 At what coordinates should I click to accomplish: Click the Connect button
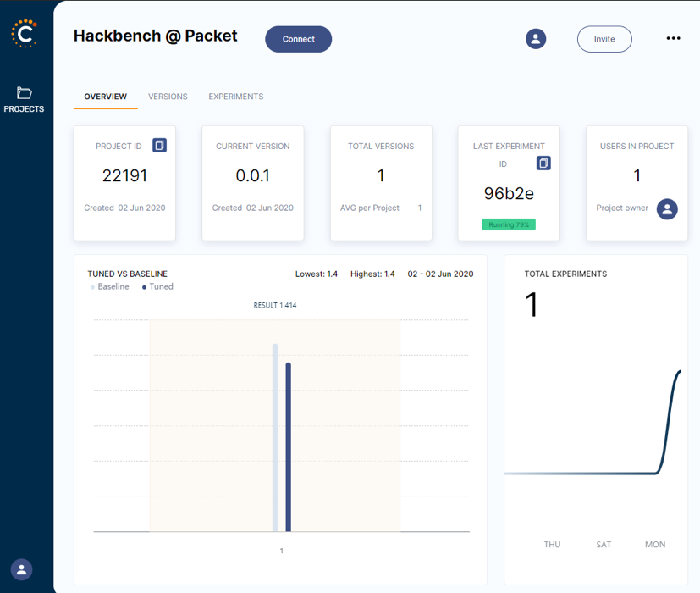point(298,39)
